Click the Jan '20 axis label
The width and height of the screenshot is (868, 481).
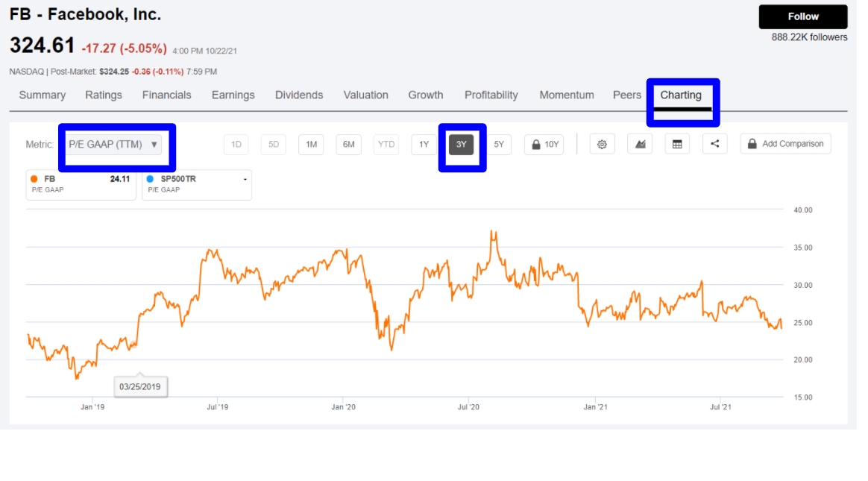click(x=343, y=407)
